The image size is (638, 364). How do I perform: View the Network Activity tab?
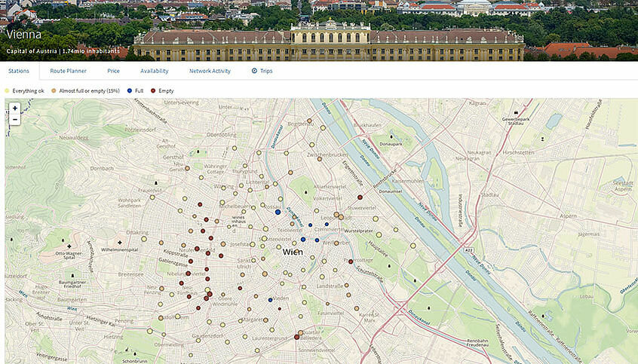pos(210,71)
